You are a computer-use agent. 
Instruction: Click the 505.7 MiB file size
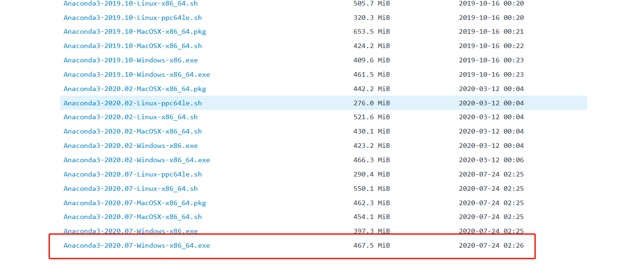(x=372, y=3)
